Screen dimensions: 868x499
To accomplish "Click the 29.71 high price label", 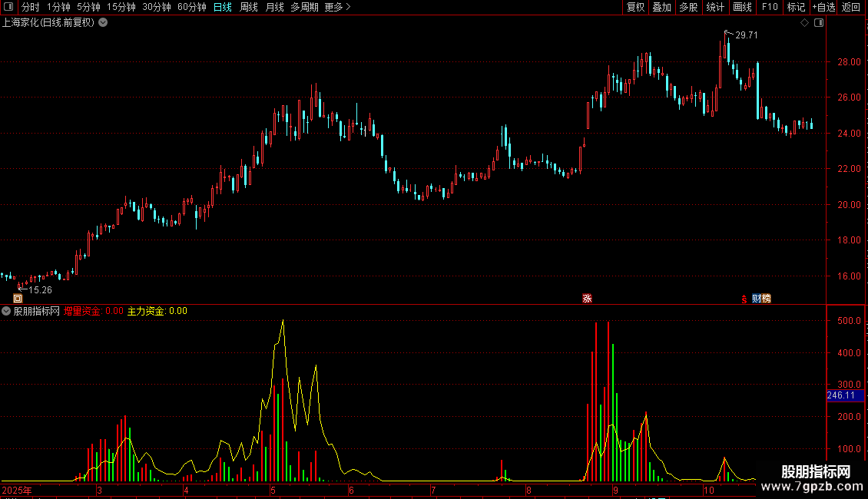I will [x=746, y=35].
